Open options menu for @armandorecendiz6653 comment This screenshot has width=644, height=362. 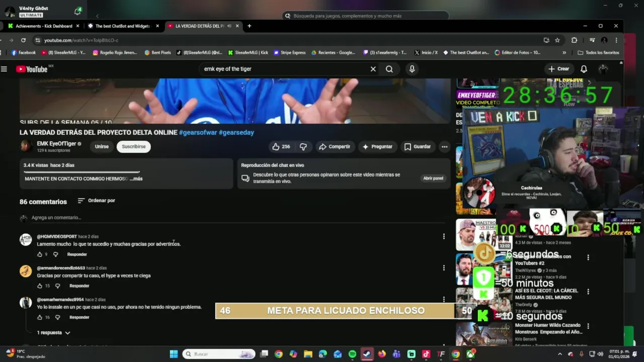pos(444,268)
